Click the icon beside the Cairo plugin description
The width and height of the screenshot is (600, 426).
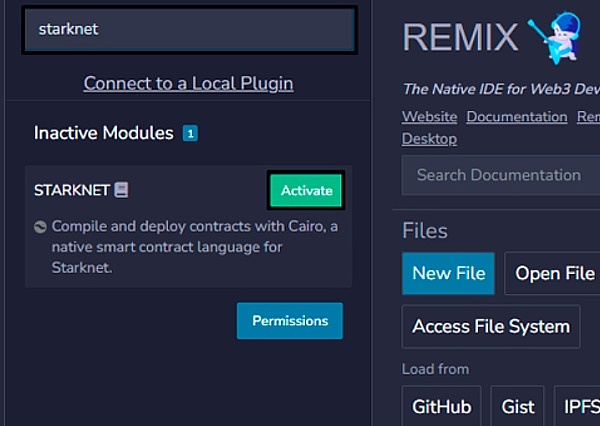click(40, 226)
